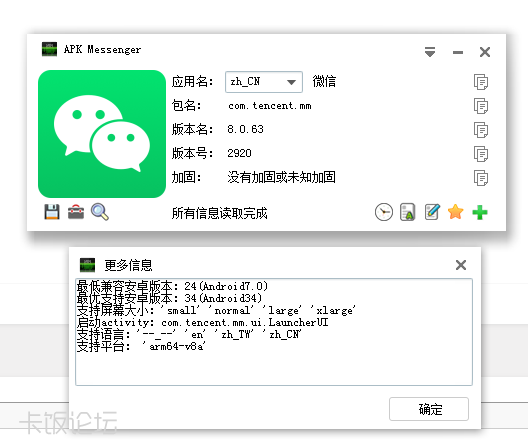Image resolution: width=528 pixels, height=446 pixels.
Task: Click the magnifying glass search icon
Action: 100,212
